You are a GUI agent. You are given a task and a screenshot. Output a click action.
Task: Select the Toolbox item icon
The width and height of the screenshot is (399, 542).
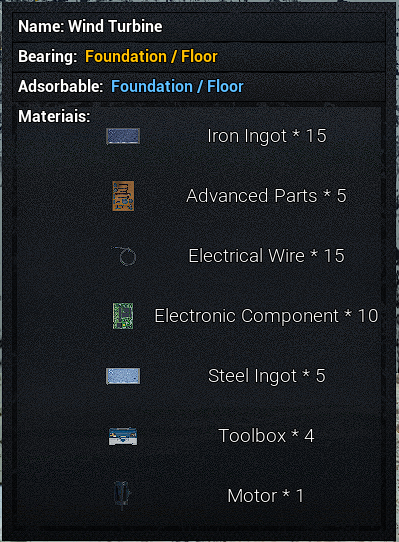(x=123, y=436)
